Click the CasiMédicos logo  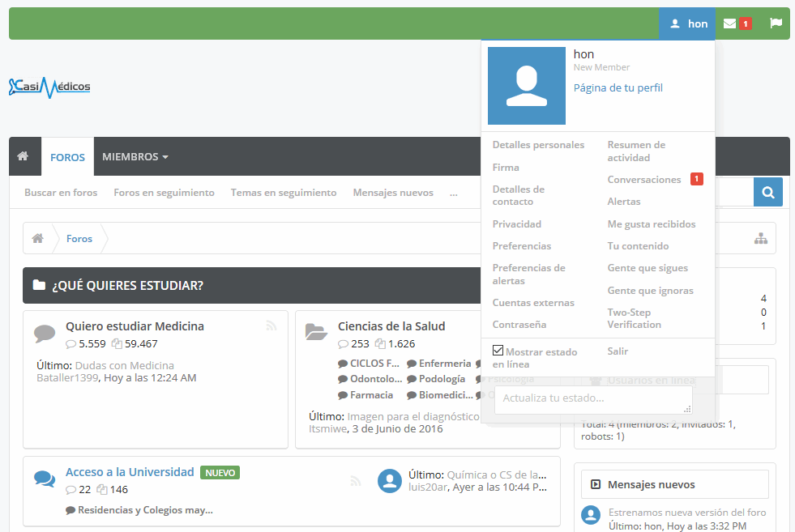point(49,87)
